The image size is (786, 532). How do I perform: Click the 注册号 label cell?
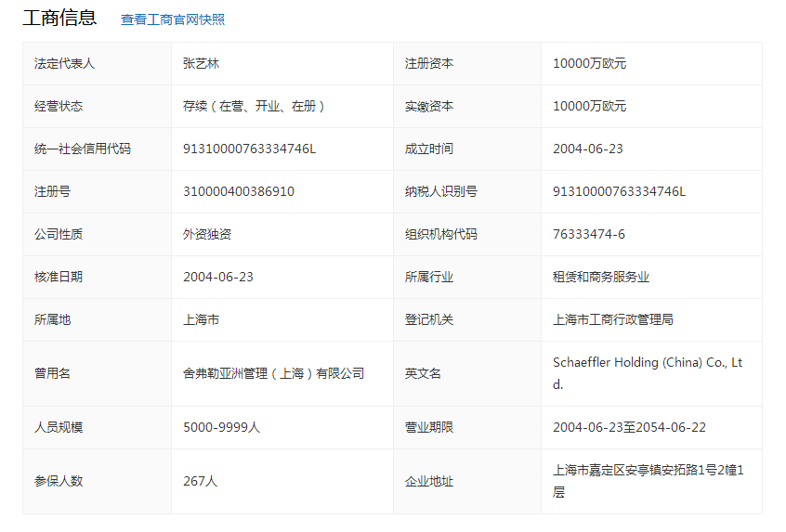point(97,191)
